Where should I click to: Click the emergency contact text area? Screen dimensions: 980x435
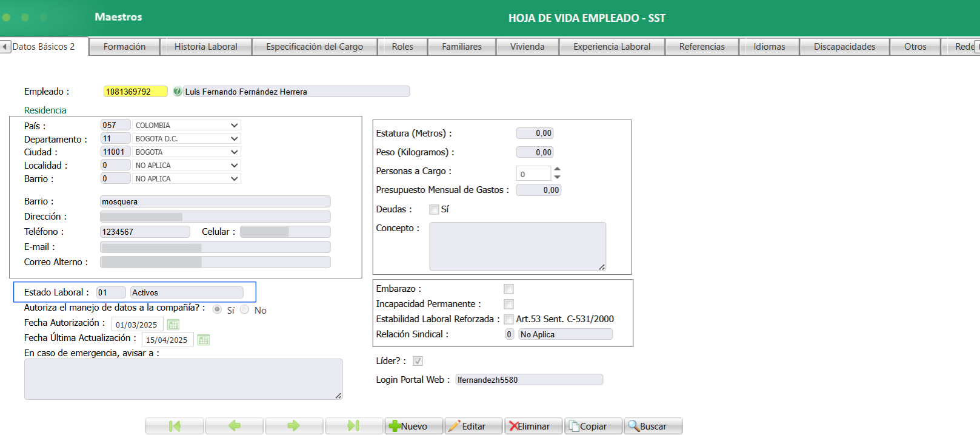pyautogui.click(x=183, y=379)
